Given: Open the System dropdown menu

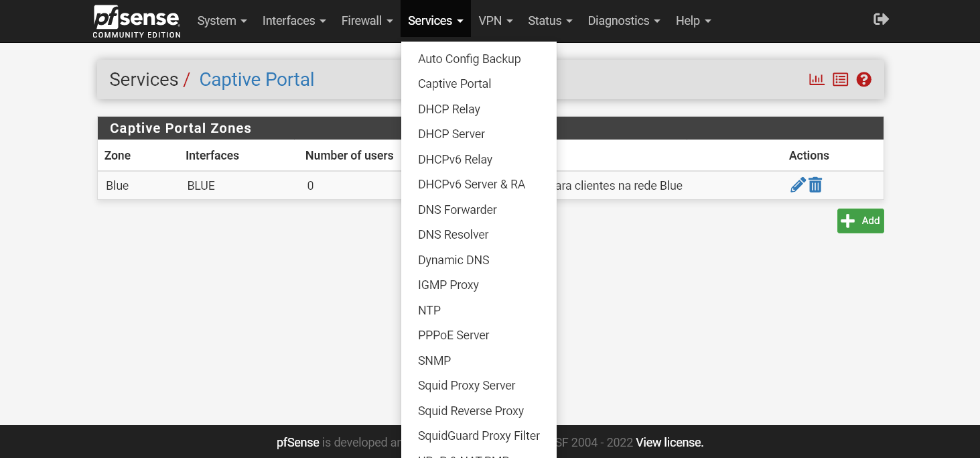Looking at the screenshot, I should pos(222,20).
